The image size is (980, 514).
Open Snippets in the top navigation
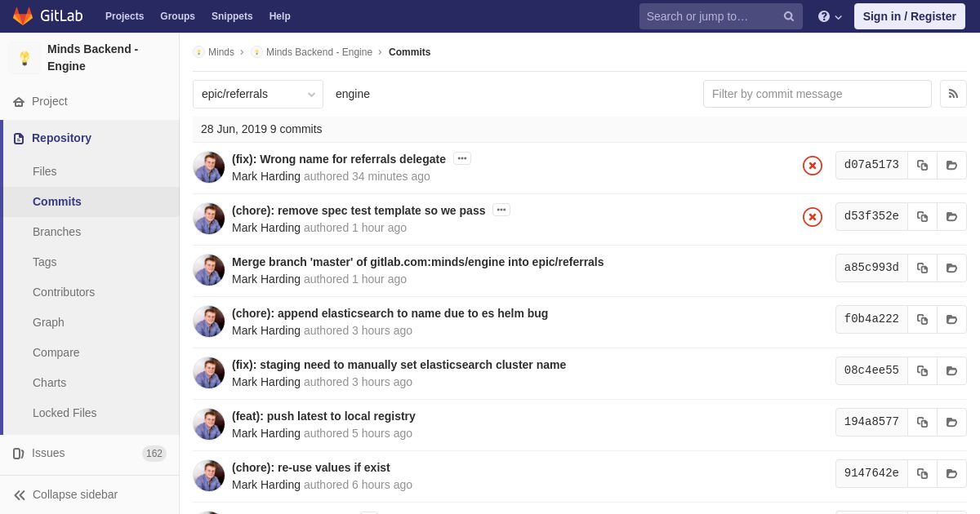pos(232,16)
